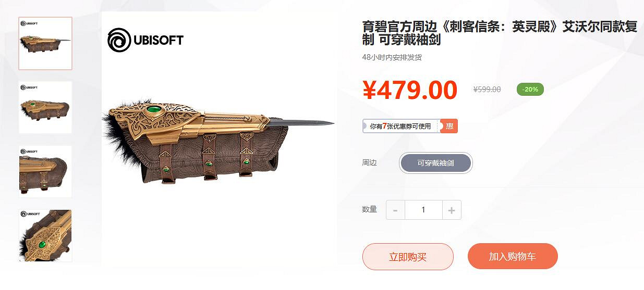Click 立即购买 to buy now
644x290 pixels.
(408, 257)
